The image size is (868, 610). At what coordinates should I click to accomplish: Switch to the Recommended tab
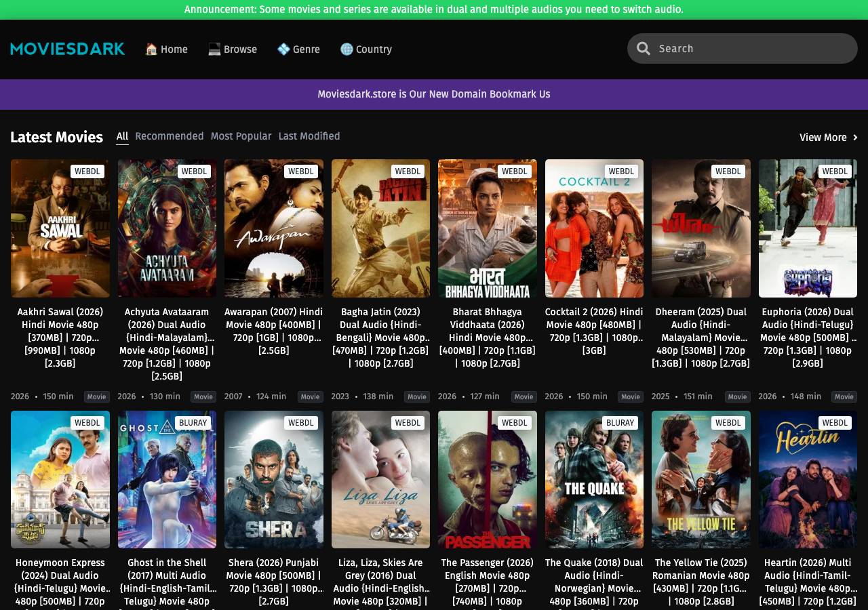click(169, 136)
